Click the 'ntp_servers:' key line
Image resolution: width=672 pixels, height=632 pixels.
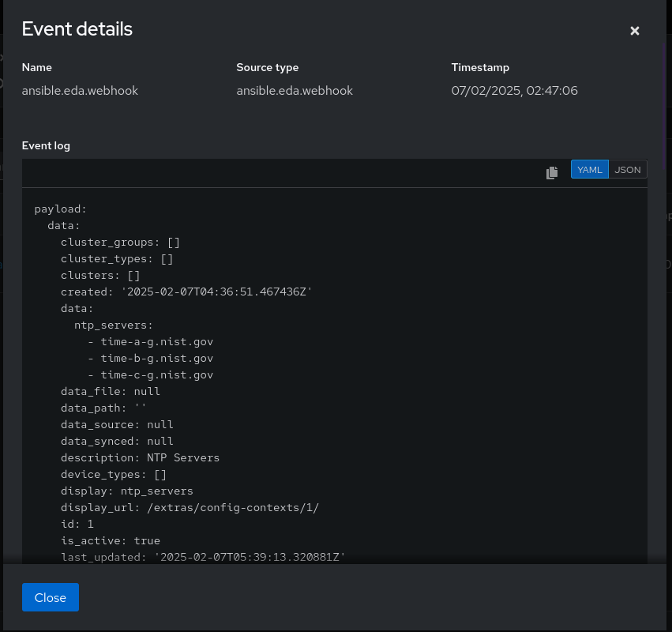pyautogui.click(x=114, y=325)
